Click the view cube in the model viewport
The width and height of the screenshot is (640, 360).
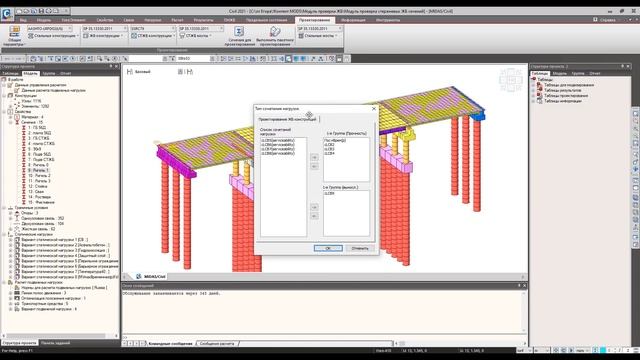(511, 79)
